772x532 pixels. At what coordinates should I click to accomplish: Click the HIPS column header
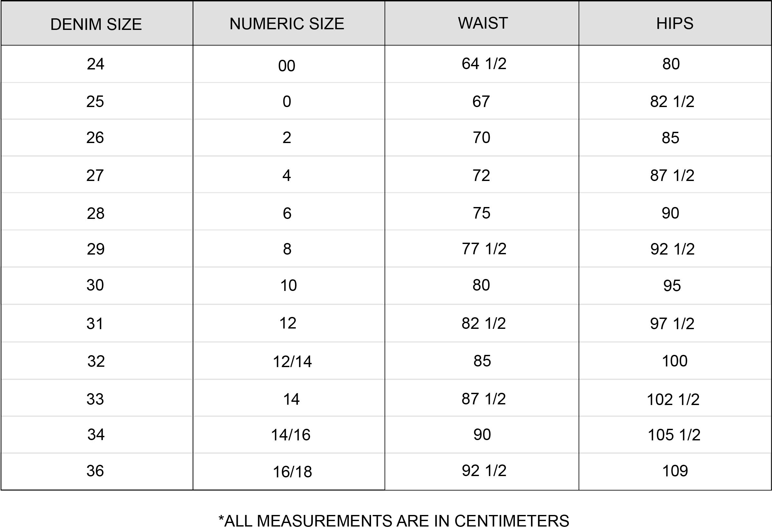(674, 24)
